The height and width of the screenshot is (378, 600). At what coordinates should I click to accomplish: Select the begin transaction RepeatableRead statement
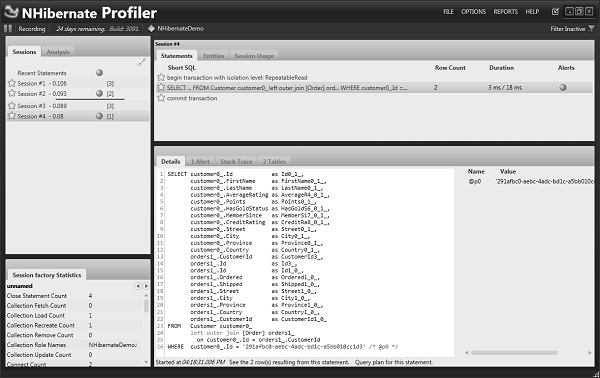[237, 77]
